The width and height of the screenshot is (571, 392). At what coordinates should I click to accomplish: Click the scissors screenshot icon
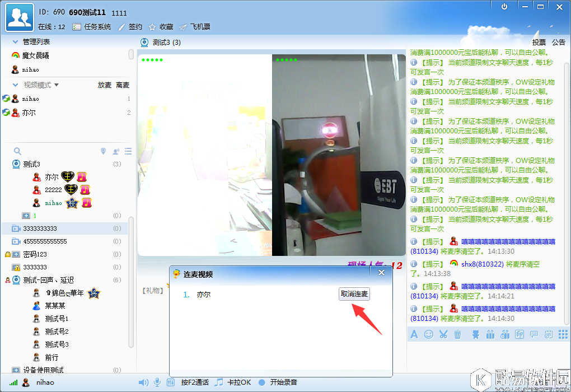[x=443, y=334]
